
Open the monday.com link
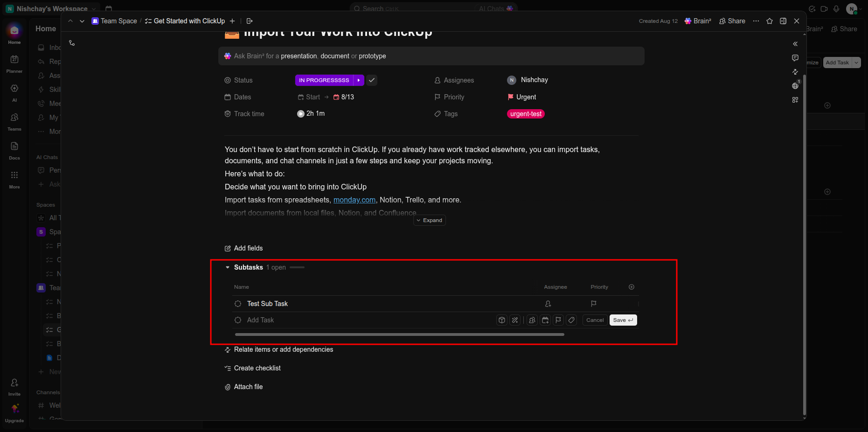354,200
